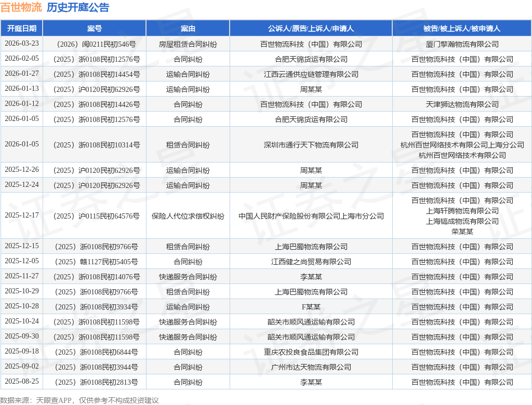Click case number (2025)浙0108民初14426号
Viewport: 532px width, 405px height.
(x=96, y=104)
